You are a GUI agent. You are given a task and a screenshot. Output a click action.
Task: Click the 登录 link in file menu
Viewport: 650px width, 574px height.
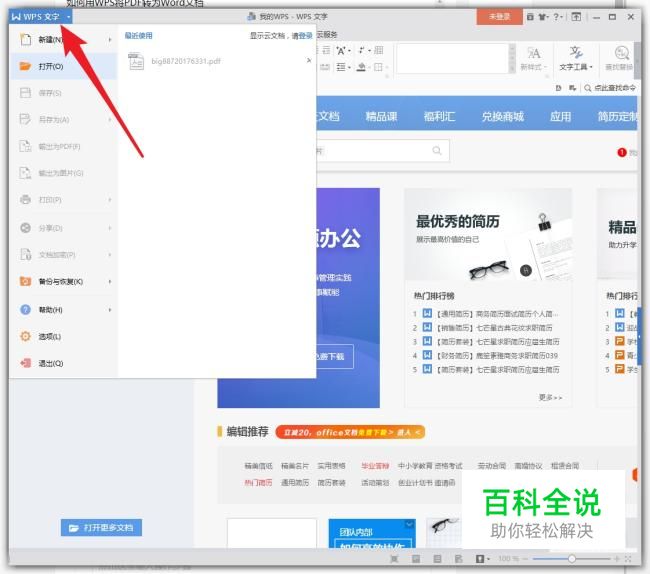coord(306,36)
